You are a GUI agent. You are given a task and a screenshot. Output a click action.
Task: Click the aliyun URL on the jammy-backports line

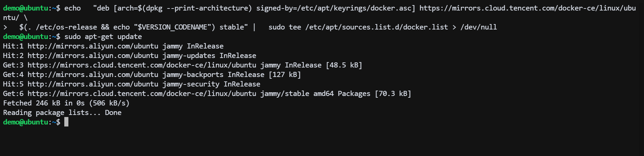(x=93, y=75)
